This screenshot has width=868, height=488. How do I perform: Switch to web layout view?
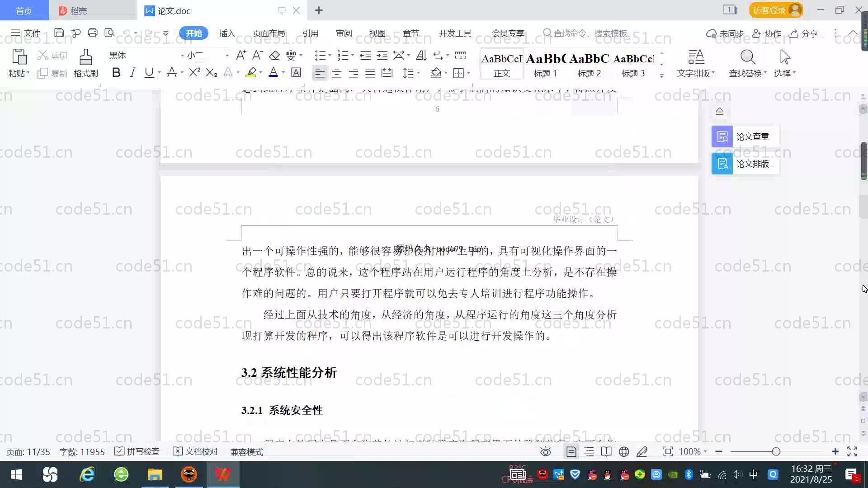pyautogui.click(x=624, y=451)
